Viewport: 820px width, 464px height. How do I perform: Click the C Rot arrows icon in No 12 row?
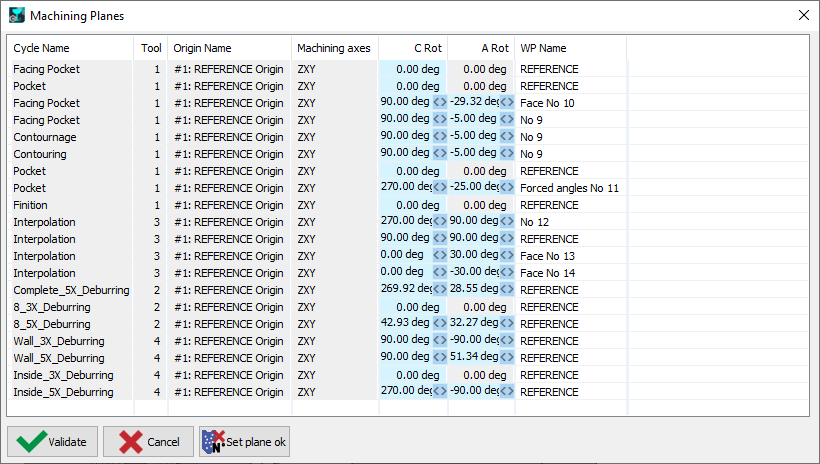[439, 222]
